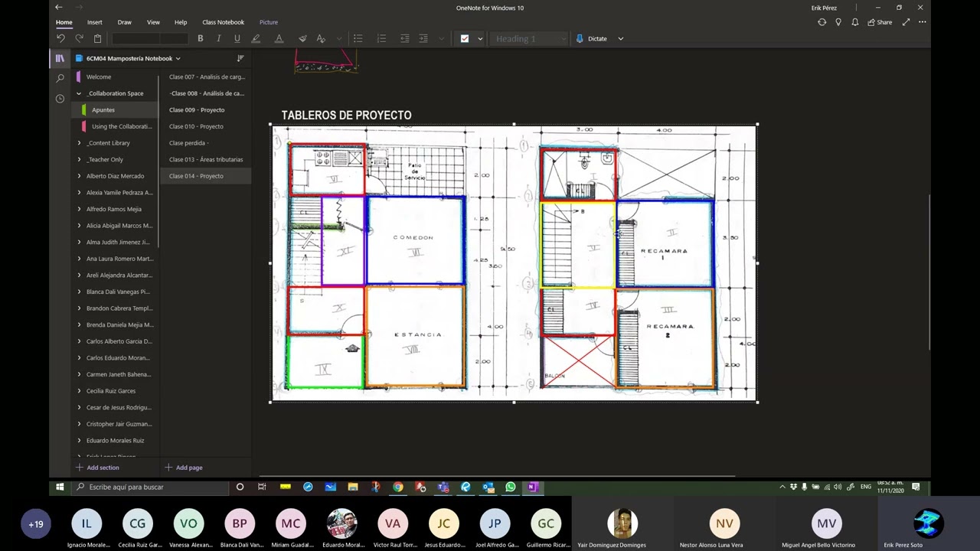
Task: Click the Increase indent icon
Action: [423, 38]
